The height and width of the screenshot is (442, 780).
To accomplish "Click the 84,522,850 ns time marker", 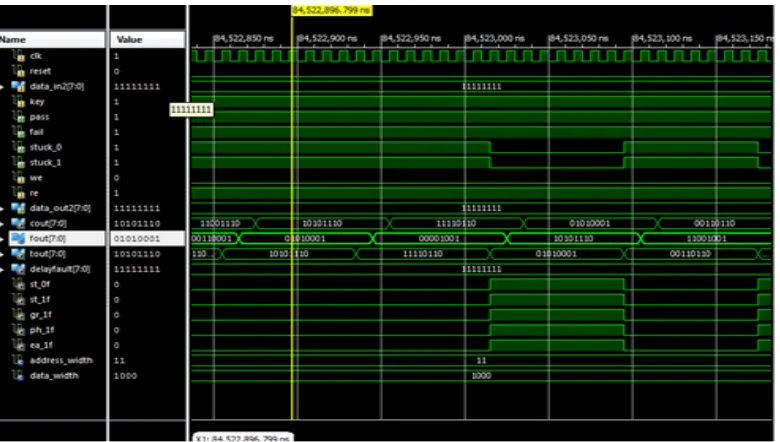I will tap(244, 38).
